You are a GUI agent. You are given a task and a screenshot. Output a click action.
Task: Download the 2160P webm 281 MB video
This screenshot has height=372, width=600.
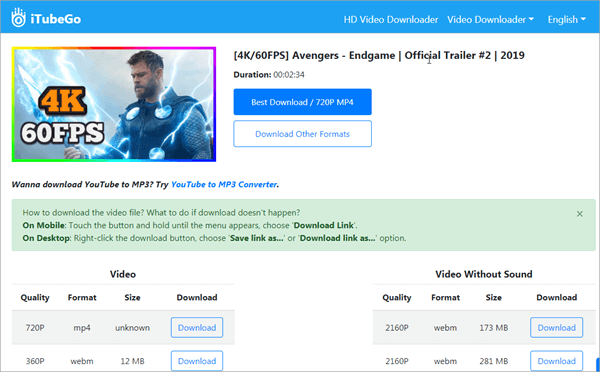pos(556,361)
